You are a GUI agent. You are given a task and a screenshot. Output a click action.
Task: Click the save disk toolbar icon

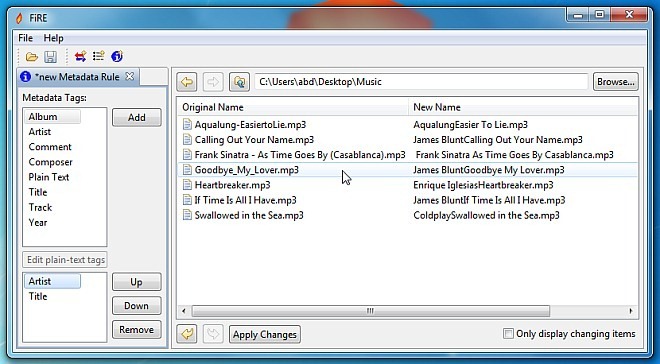(x=51, y=56)
